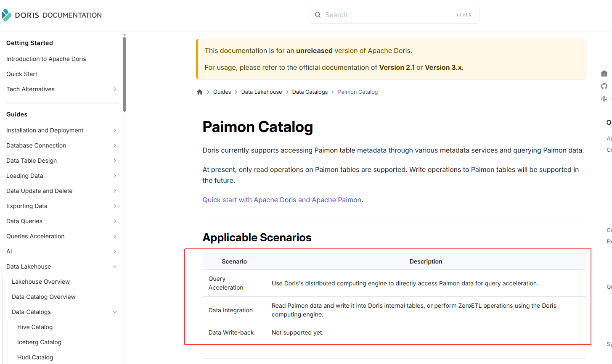612x364 pixels.
Task: Click the 'At present, only read operations' paragraph
Action: coord(391,175)
